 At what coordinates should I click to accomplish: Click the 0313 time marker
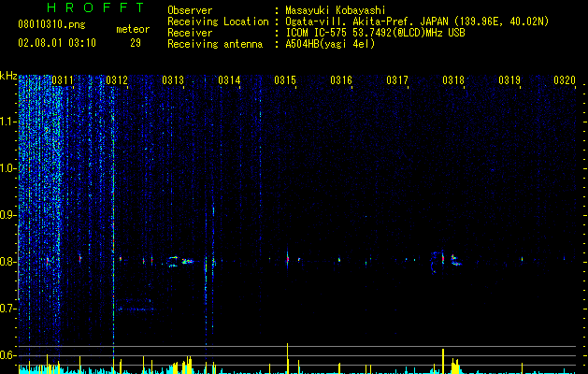(x=173, y=80)
